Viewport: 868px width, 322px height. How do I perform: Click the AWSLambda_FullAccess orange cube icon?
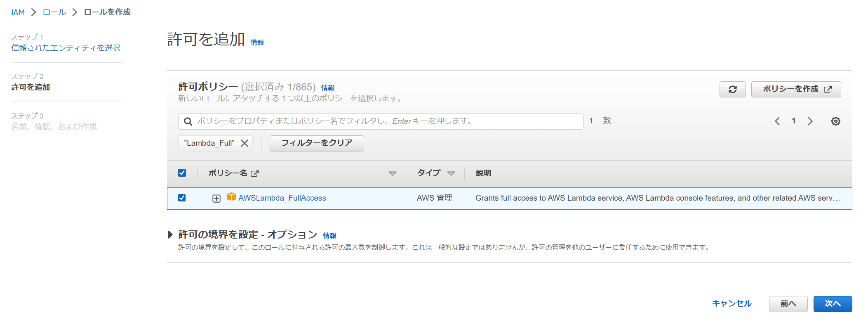coord(231,197)
